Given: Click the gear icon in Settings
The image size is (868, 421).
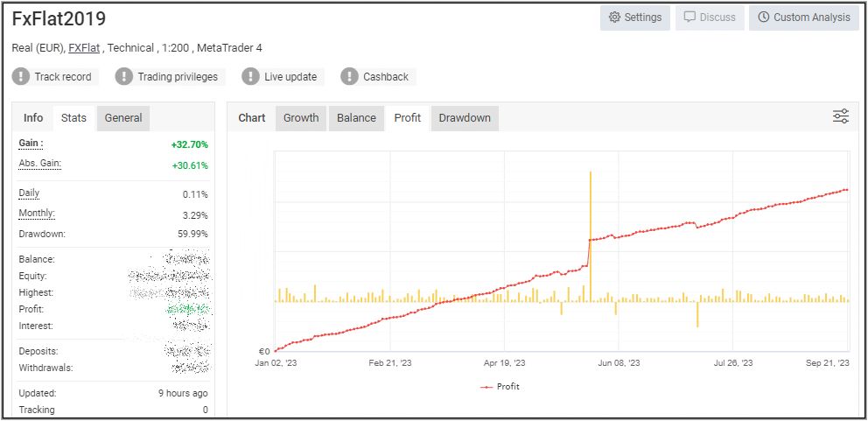Looking at the screenshot, I should click(x=614, y=18).
